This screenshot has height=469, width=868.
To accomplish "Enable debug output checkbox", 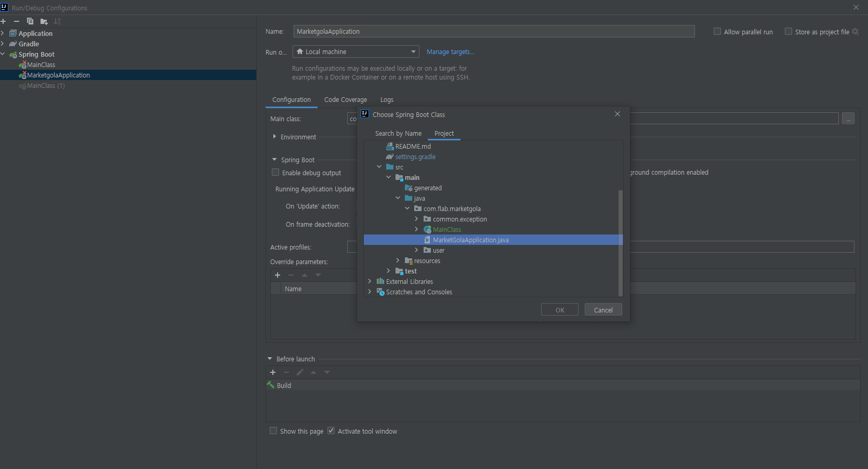I will pyautogui.click(x=275, y=172).
